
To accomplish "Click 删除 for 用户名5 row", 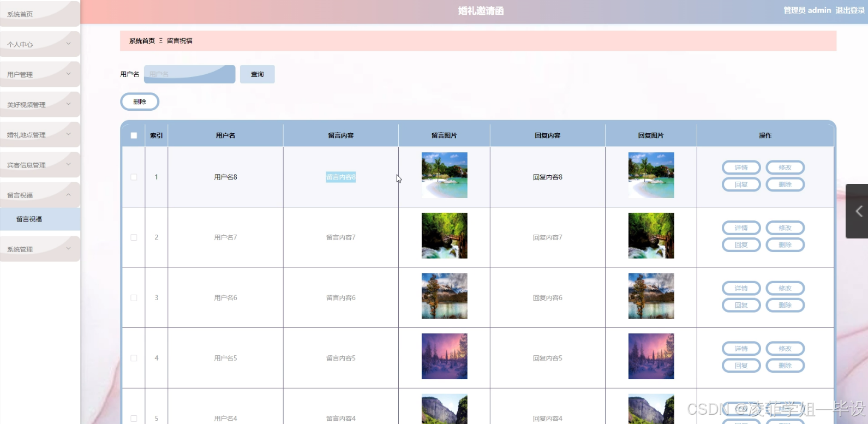I will [x=785, y=366].
